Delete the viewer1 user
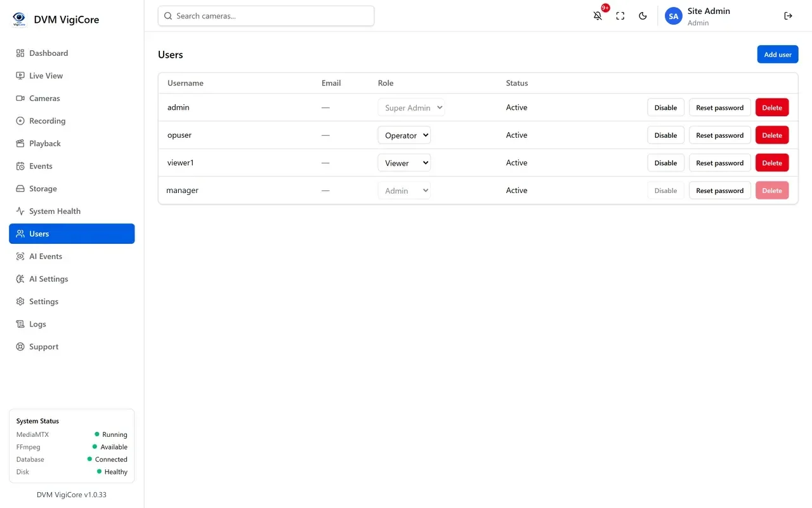This screenshot has height=508, width=812. 772,163
